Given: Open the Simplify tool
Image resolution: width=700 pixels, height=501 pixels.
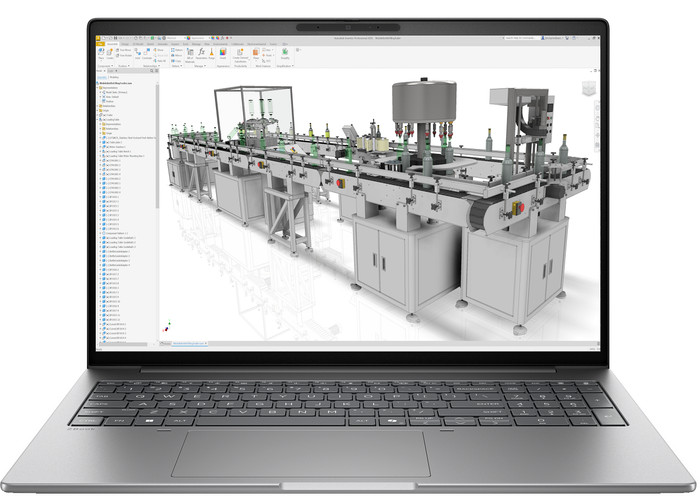Looking at the screenshot, I should point(285,54).
